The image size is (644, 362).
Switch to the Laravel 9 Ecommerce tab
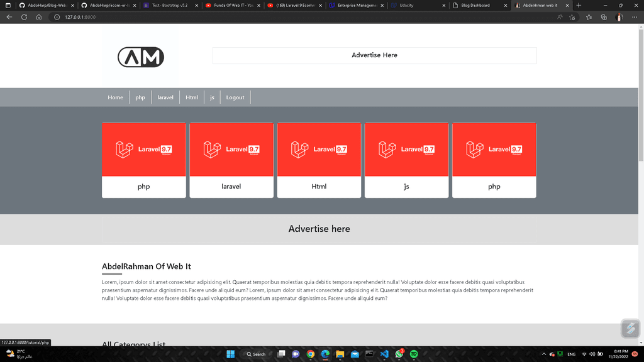click(x=294, y=5)
